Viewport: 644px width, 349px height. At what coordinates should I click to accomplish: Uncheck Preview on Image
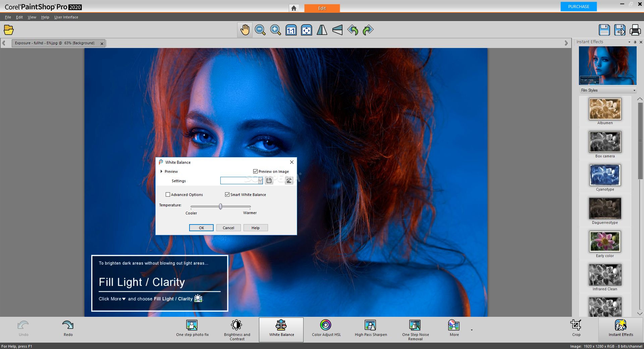[x=255, y=171]
